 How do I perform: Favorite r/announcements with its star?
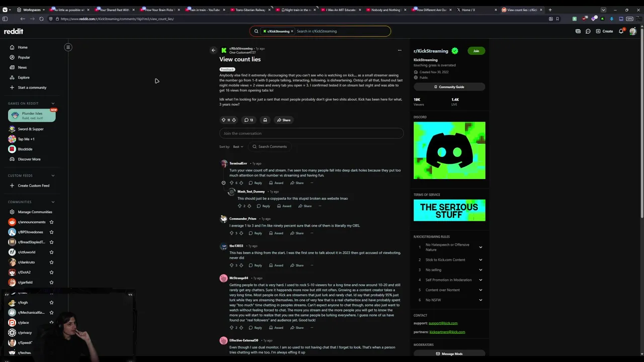pyautogui.click(x=51, y=222)
